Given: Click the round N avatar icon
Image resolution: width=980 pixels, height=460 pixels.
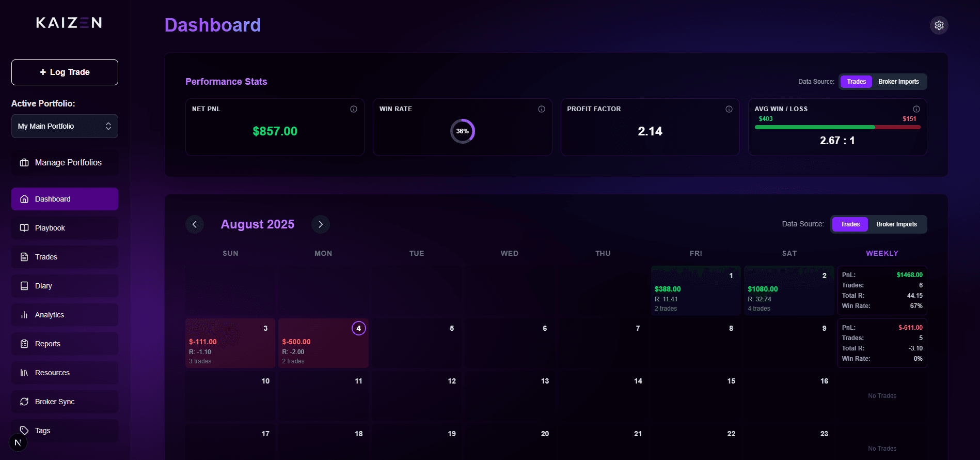Looking at the screenshot, I should (18, 442).
